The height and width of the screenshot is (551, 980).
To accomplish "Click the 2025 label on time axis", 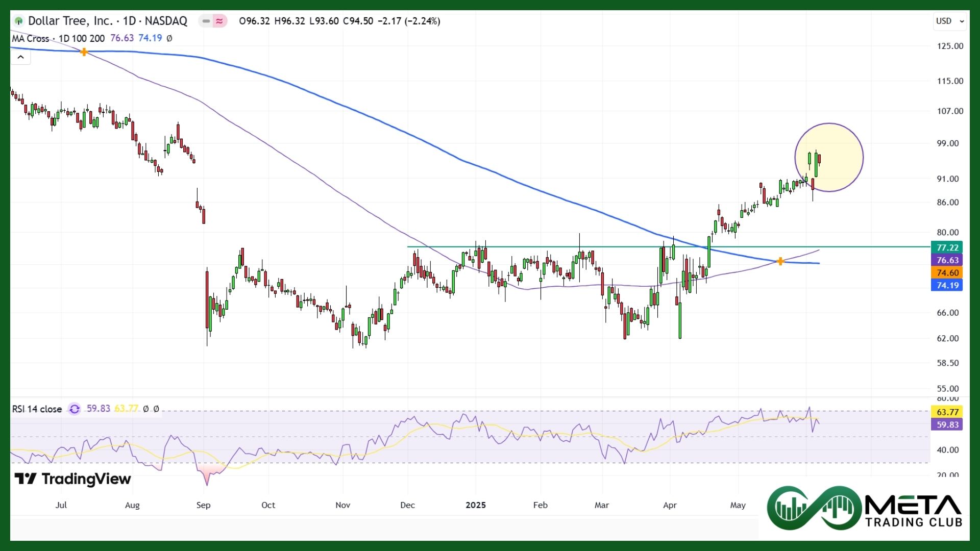I will point(476,505).
